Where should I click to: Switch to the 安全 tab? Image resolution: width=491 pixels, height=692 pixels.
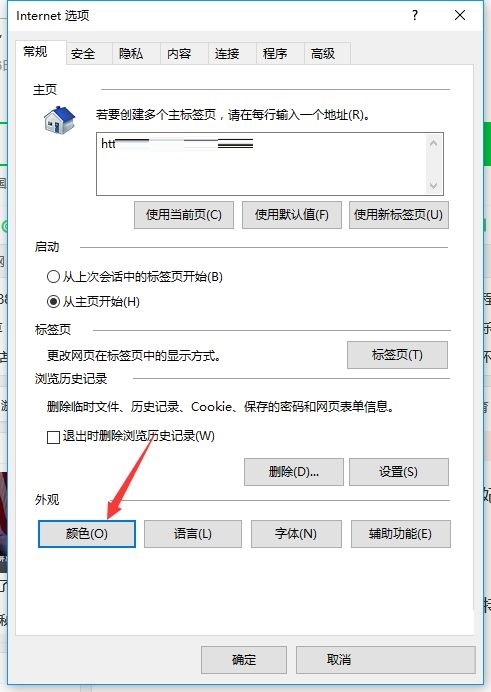coord(82,54)
